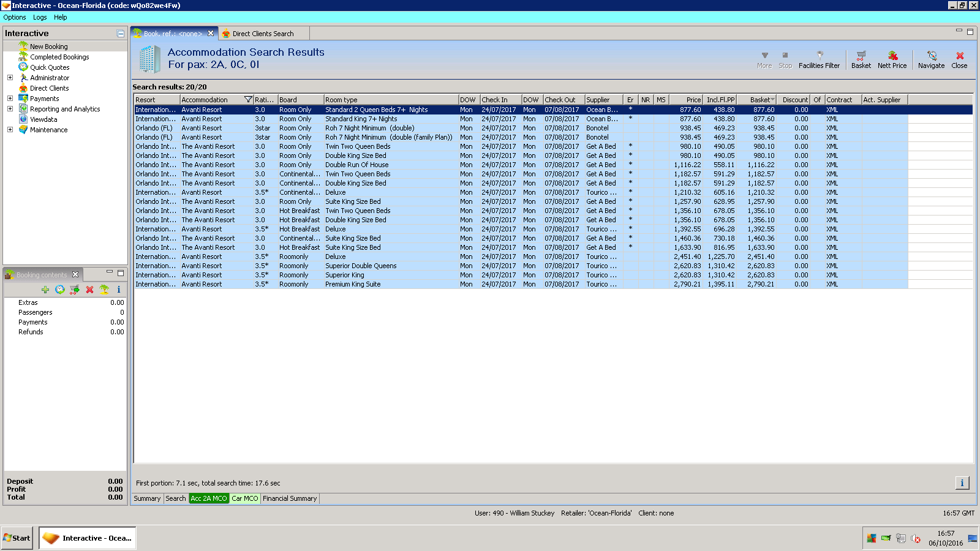Click the info button below the results table
Image resolution: width=980 pixels, height=551 pixels.
962,483
